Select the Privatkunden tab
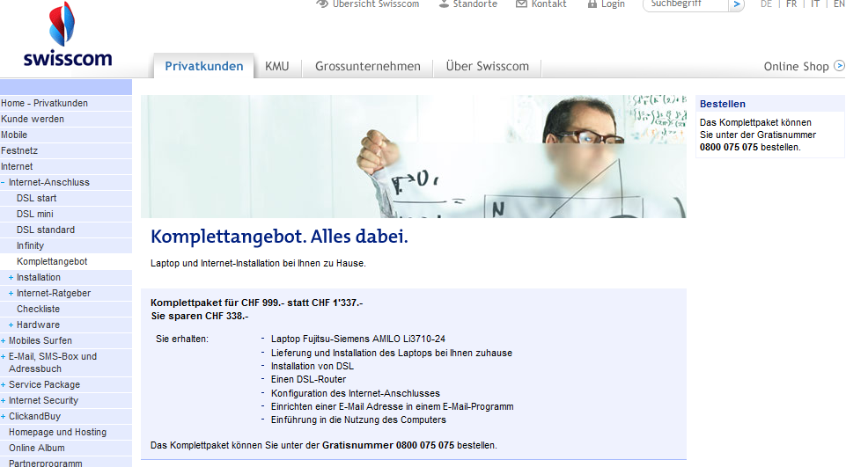This screenshot has height=467, width=868. point(203,66)
